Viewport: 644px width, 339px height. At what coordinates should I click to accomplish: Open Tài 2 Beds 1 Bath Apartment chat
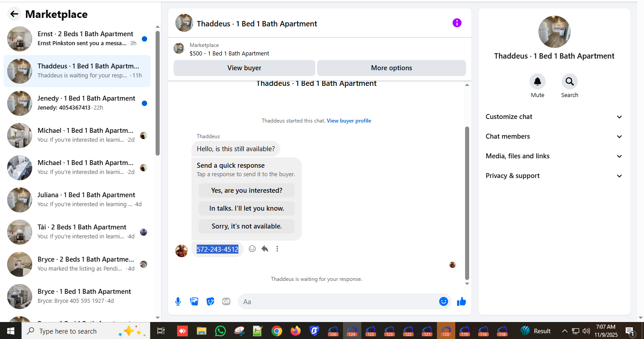tap(77, 232)
